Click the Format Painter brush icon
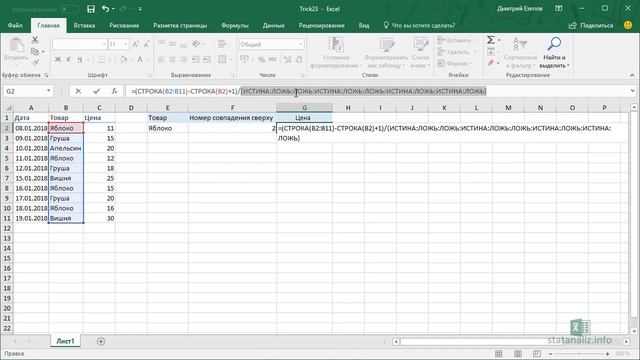Viewport: 640px width, 360px height. coord(36,62)
